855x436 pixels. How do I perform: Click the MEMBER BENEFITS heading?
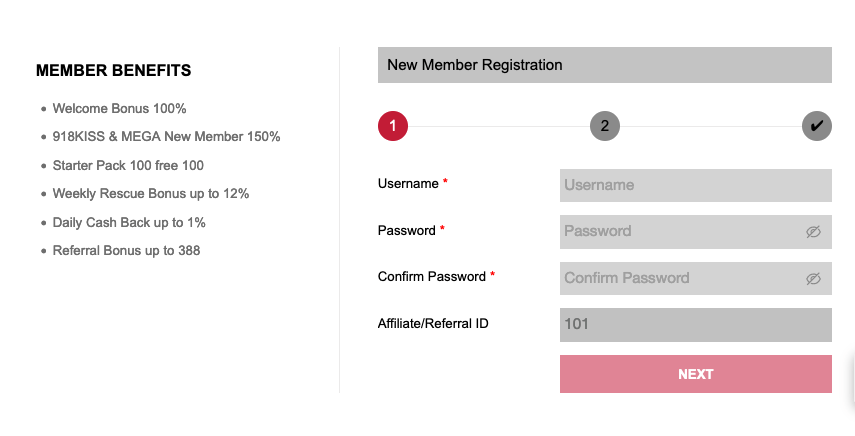pos(113,71)
